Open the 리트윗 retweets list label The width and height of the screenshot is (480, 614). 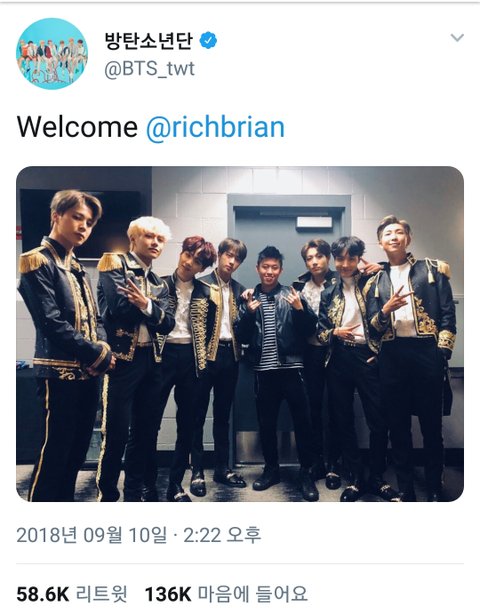pyautogui.click(x=102, y=594)
